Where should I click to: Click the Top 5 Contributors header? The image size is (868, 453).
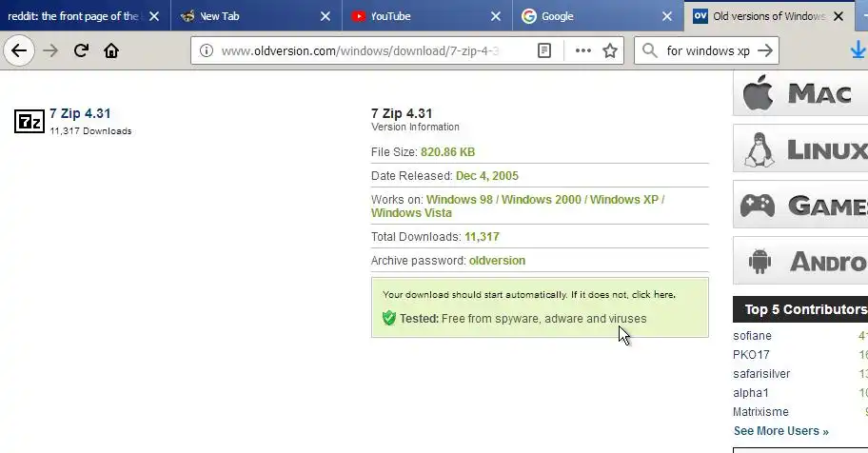pos(800,309)
